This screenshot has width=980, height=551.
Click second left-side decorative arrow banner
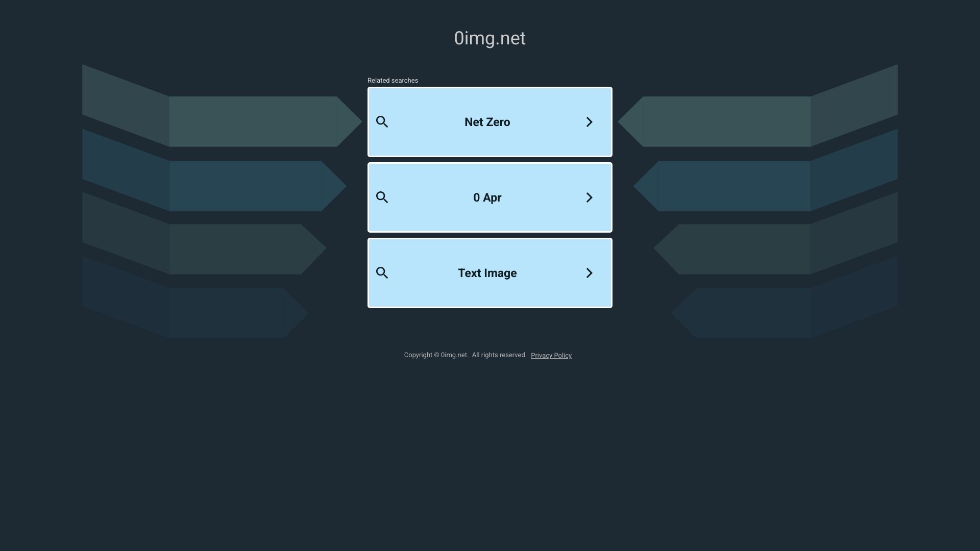[x=245, y=186]
